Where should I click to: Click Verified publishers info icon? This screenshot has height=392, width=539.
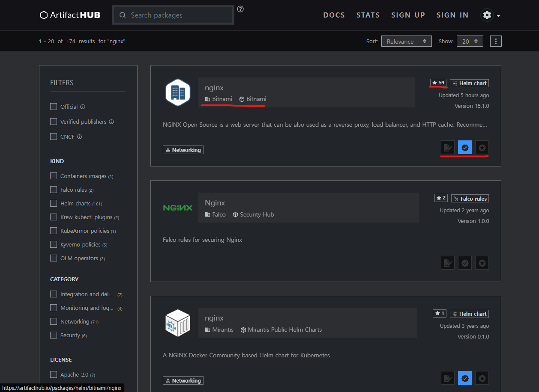pos(111,122)
